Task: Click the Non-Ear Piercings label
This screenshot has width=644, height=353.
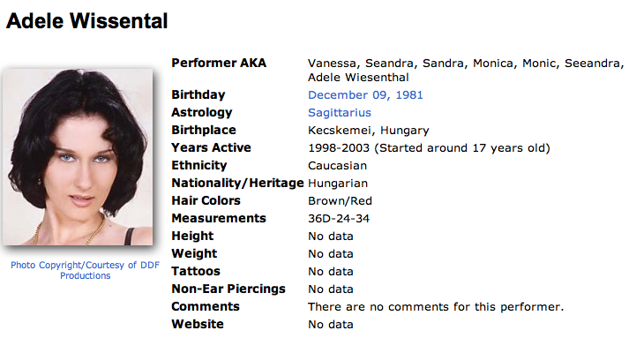Action: [x=228, y=289]
